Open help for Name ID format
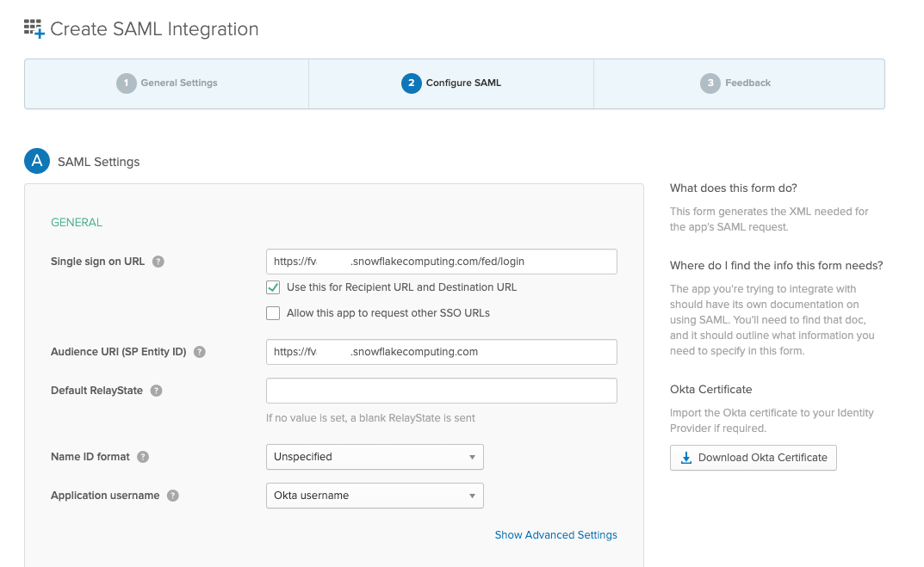The image size is (924, 567). (143, 457)
